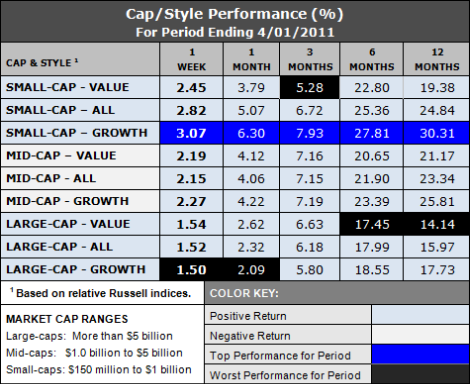Image resolution: width=470 pixels, height=384 pixels.
Task: Select the 'SMALL-CAP – GROWTH' row label
Action: (x=77, y=133)
